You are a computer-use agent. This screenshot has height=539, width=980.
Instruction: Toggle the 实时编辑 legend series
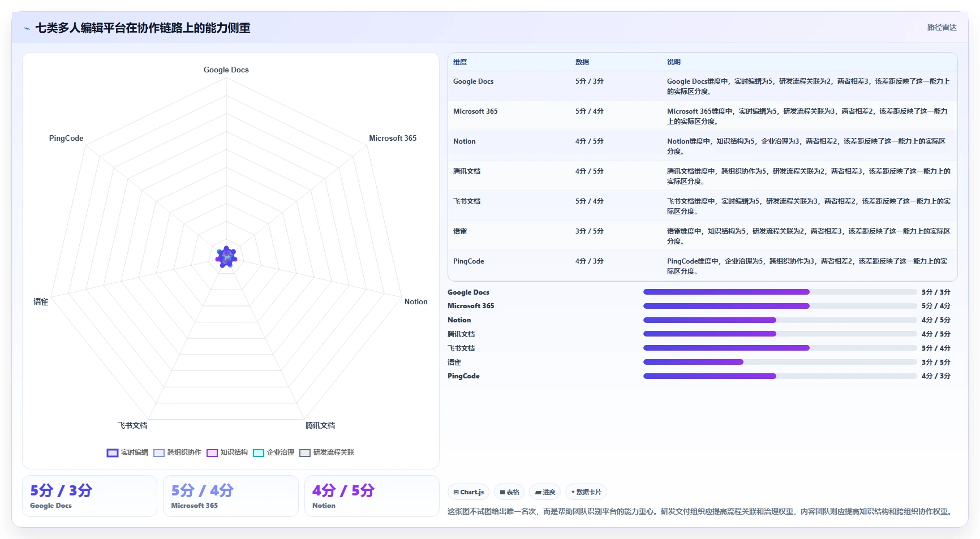pos(127,452)
